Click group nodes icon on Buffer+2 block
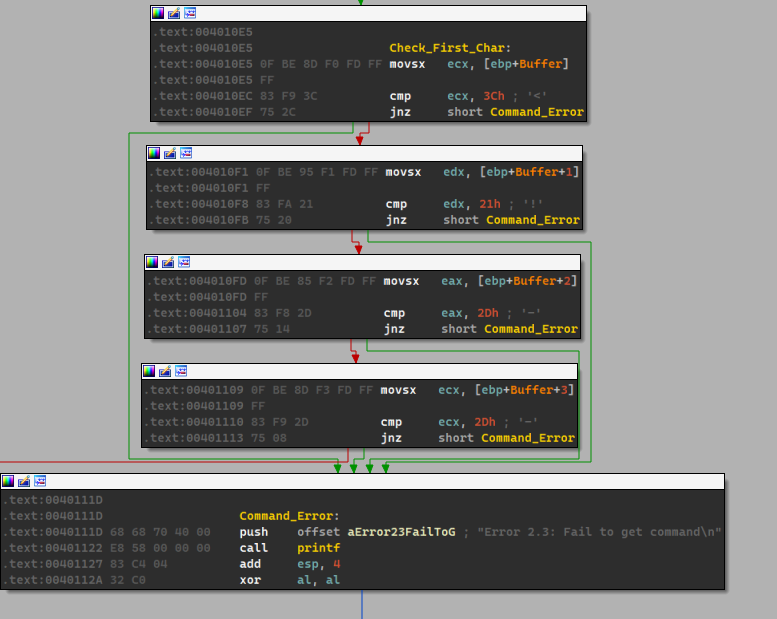 (x=184, y=262)
